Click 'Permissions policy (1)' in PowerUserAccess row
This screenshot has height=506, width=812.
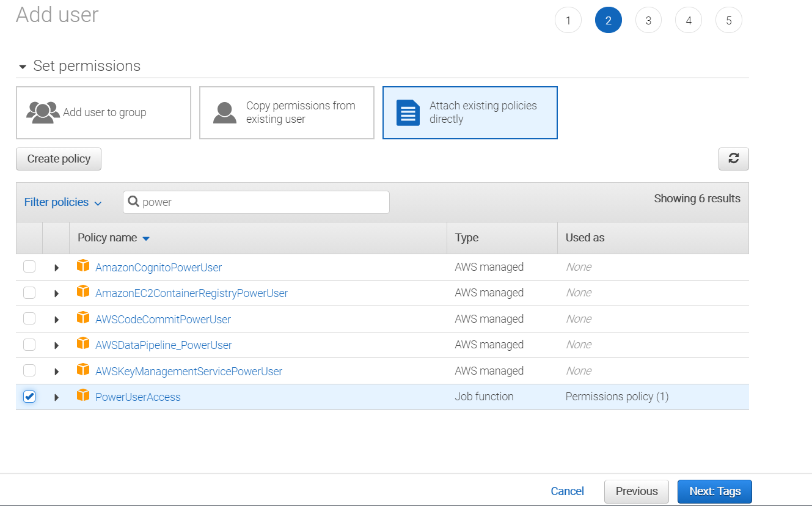click(x=617, y=397)
